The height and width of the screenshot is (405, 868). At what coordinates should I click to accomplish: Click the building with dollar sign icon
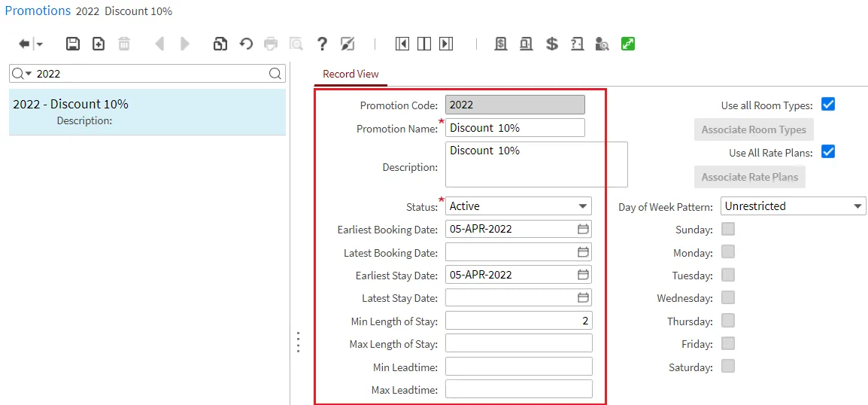tap(501, 44)
